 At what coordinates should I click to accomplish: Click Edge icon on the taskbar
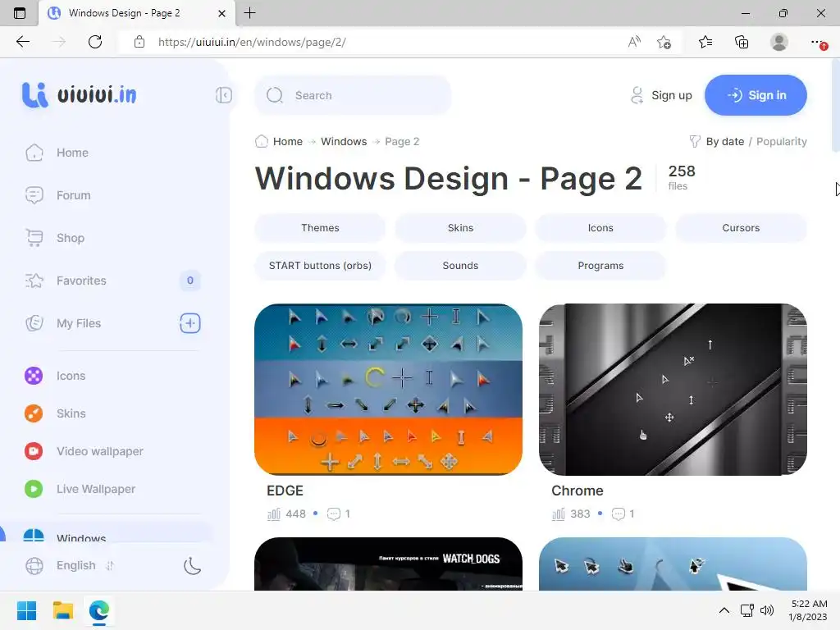click(99, 610)
